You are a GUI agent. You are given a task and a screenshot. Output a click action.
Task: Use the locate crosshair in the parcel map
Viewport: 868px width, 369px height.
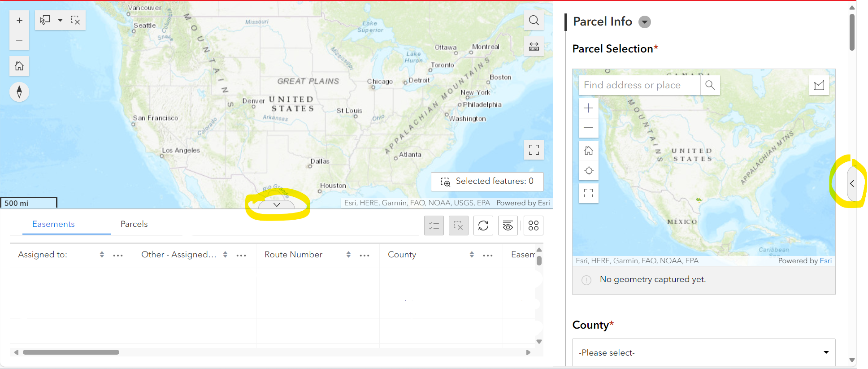click(x=588, y=170)
